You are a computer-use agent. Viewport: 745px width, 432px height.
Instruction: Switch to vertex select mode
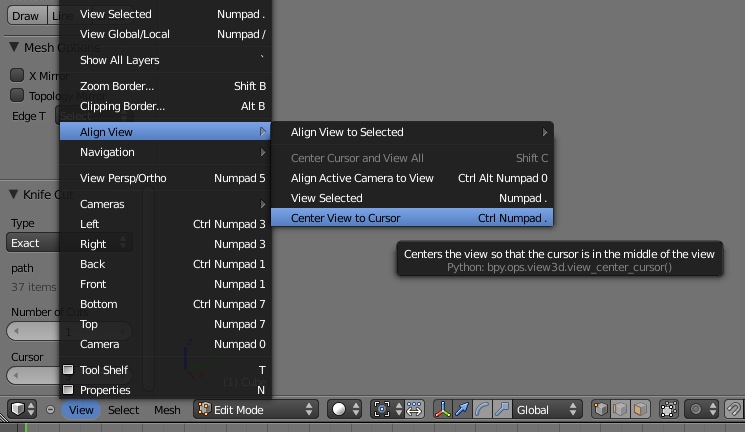pos(601,409)
